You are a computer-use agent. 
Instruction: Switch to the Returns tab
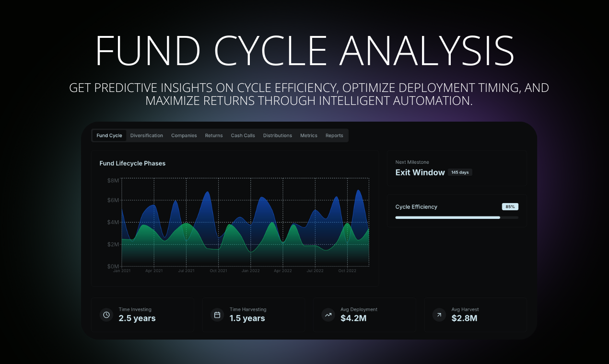pyautogui.click(x=214, y=136)
